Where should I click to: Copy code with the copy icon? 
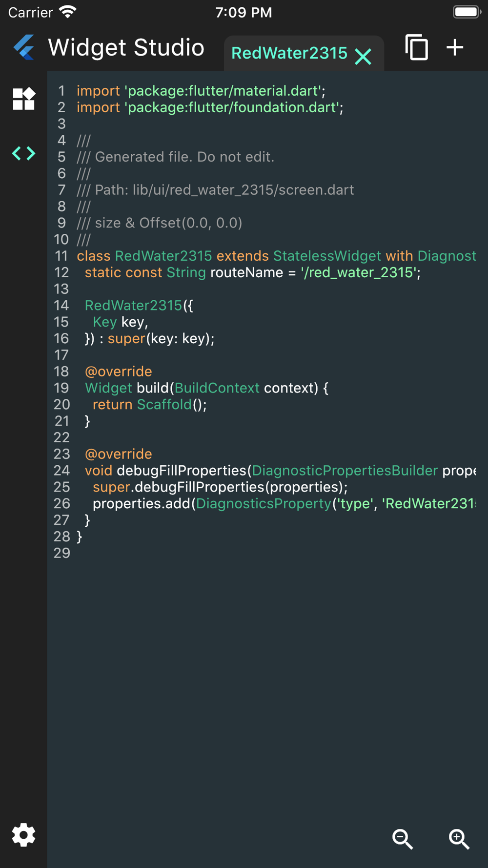coord(416,47)
